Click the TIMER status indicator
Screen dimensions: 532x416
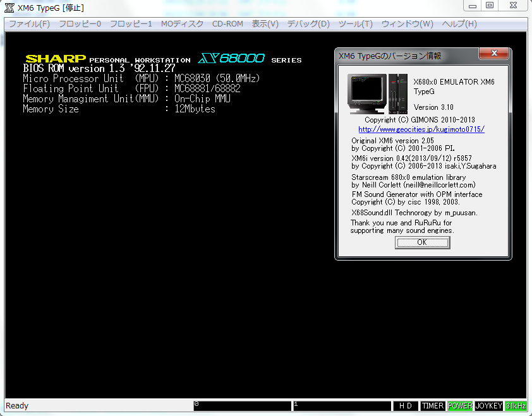433,406
